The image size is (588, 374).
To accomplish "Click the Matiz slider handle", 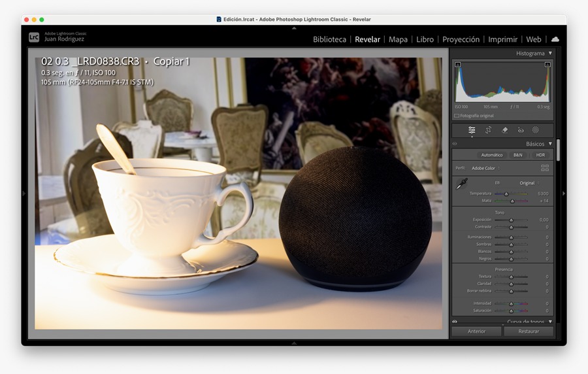I will pyautogui.click(x=512, y=201).
